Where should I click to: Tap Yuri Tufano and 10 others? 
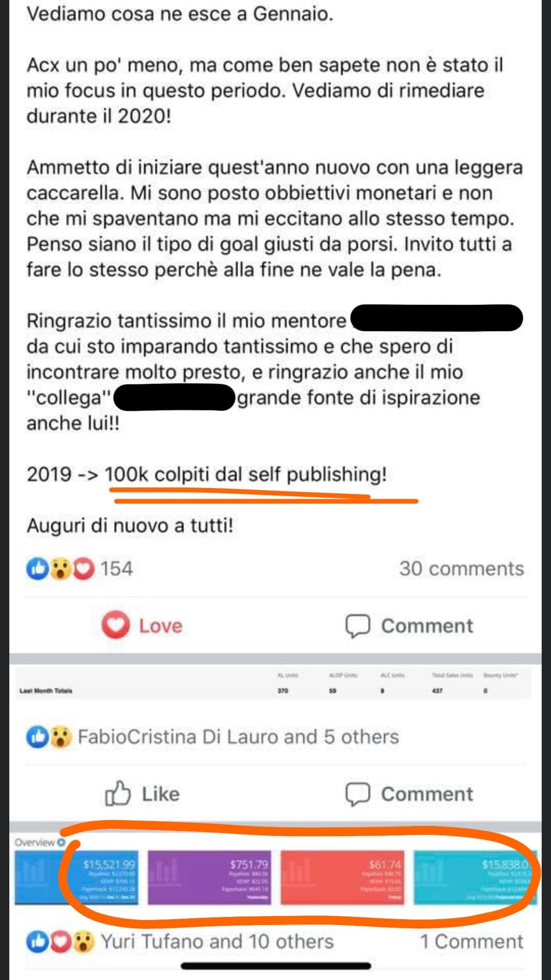coord(217,941)
